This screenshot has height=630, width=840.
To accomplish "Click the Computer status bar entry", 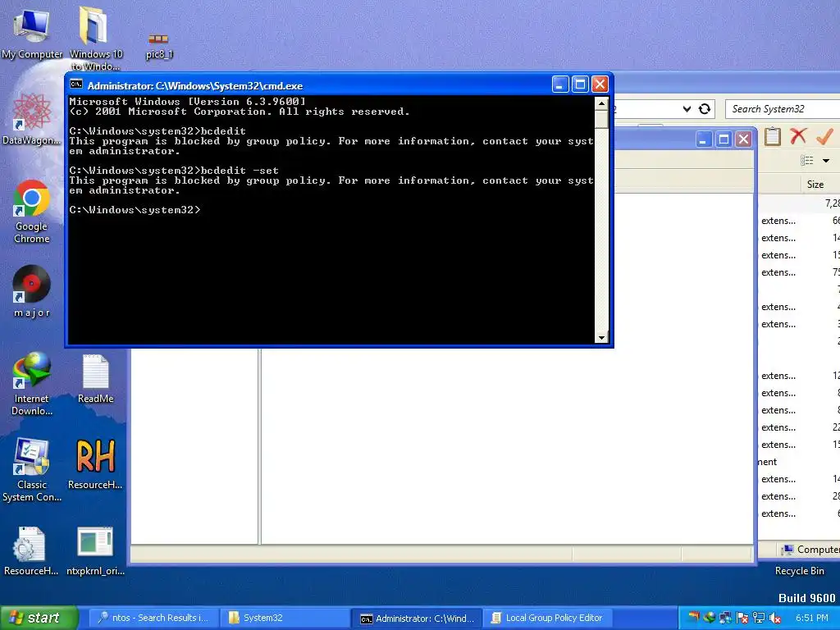I will pos(810,550).
